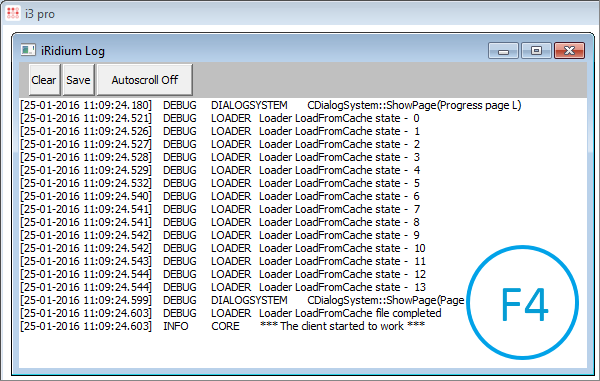Select the LoadFromCache state - 12 line
The height and width of the screenshot is (381, 600).
[223, 274]
